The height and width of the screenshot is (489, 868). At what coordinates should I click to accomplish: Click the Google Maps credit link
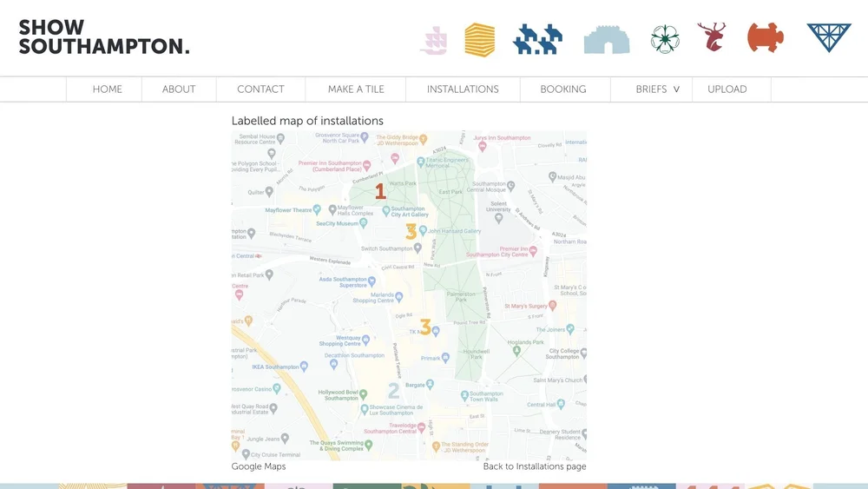tap(259, 466)
